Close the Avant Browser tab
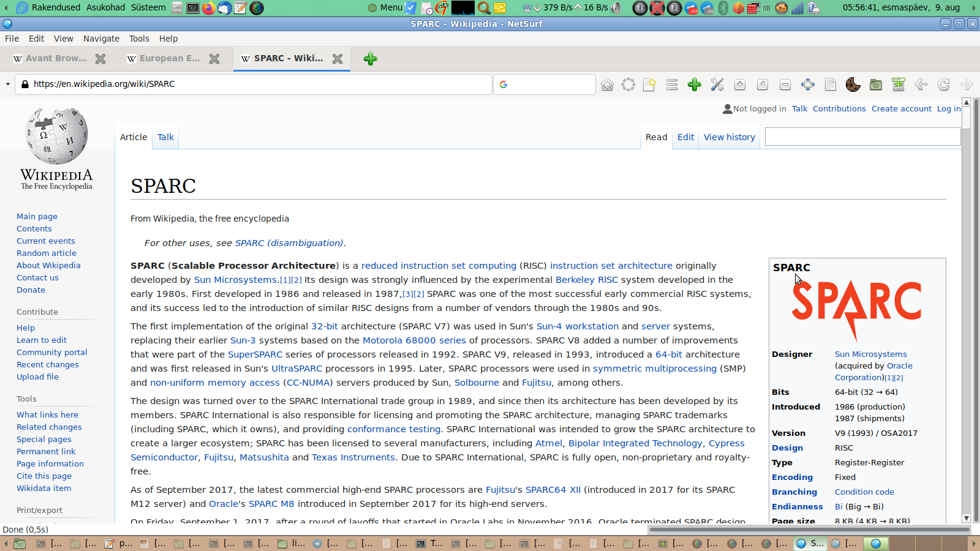980x551 pixels. (100, 59)
